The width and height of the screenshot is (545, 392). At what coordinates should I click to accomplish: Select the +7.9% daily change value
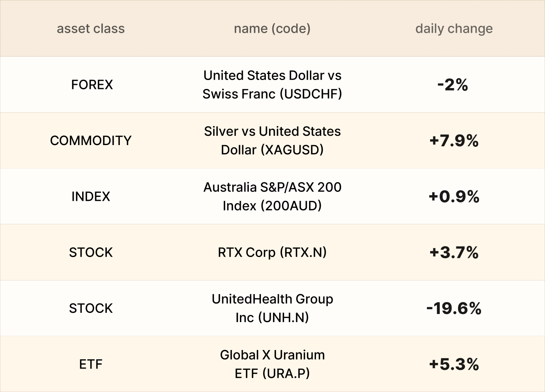[454, 141]
